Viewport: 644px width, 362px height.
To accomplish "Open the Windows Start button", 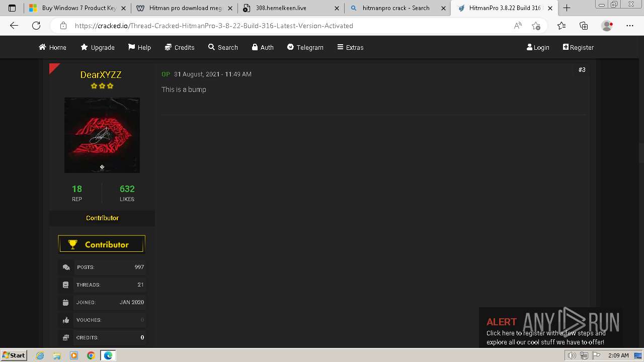I will (x=14, y=355).
